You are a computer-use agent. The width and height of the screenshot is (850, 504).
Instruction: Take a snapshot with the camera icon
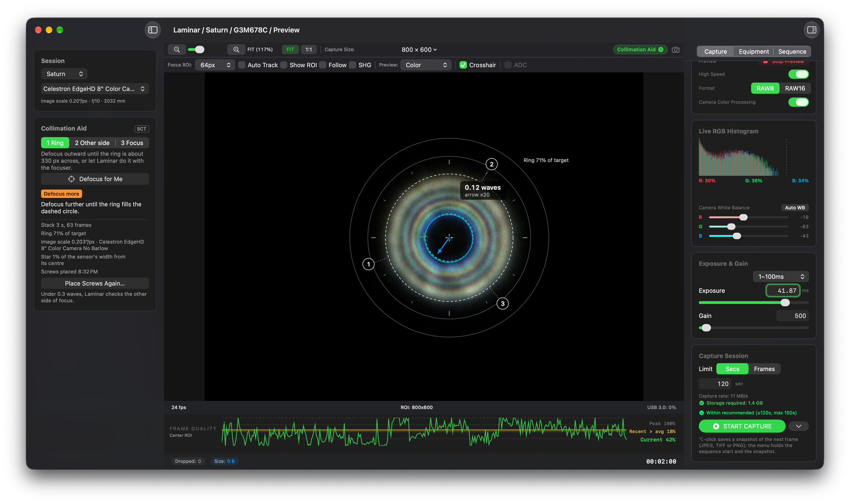point(675,50)
